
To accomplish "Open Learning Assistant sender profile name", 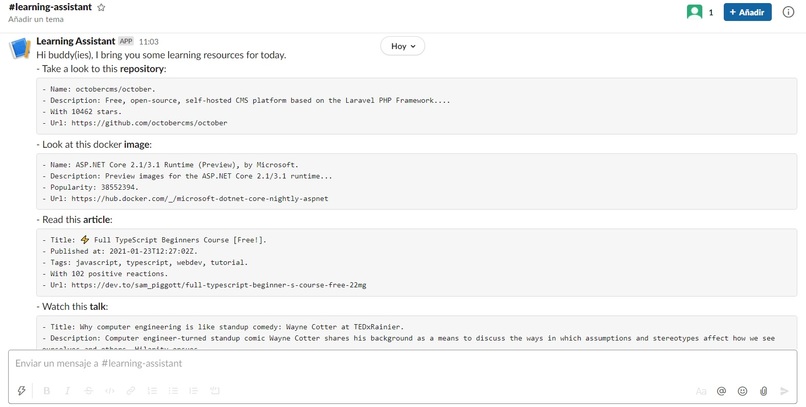I will coord(76,41).
